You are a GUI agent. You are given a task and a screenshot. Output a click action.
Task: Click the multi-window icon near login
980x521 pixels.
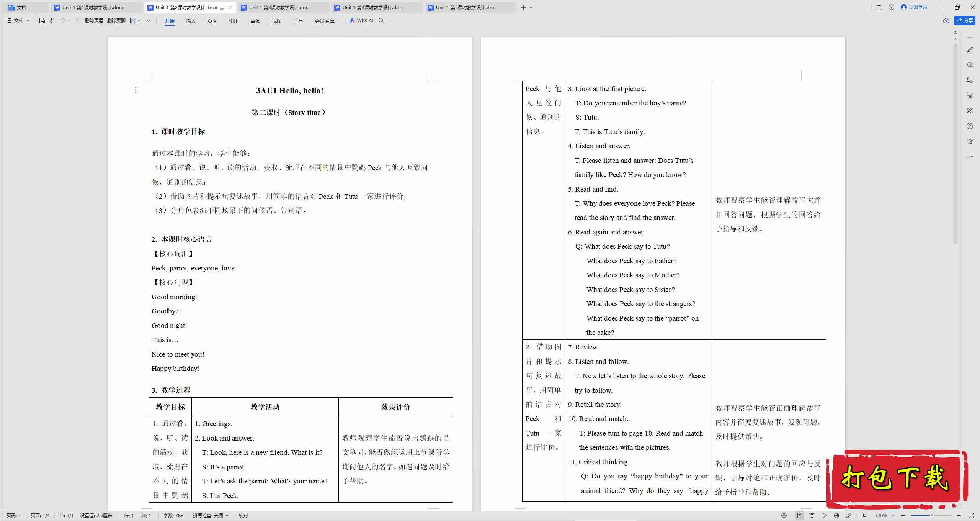coord(879,7)
